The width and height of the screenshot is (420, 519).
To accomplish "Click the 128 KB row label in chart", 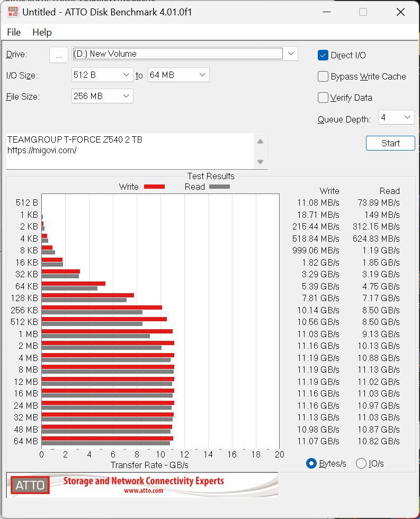I will 24,298.
